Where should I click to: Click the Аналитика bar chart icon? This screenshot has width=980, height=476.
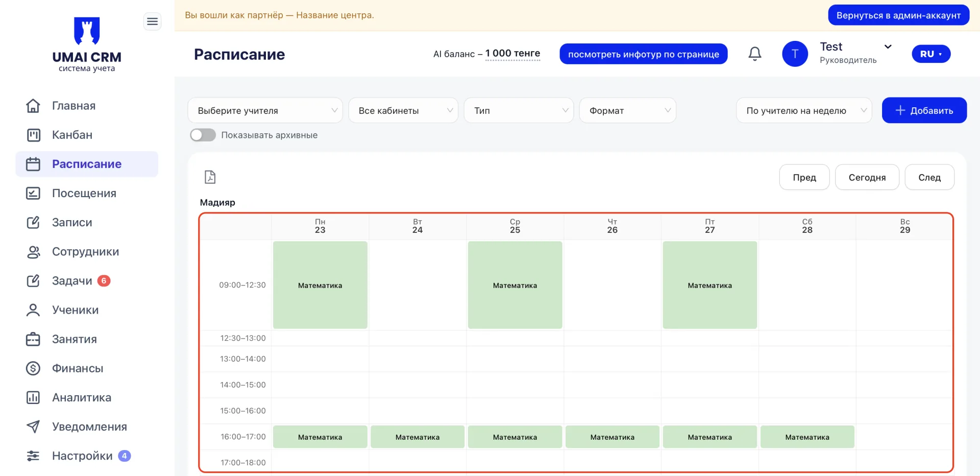click(33, 397)
